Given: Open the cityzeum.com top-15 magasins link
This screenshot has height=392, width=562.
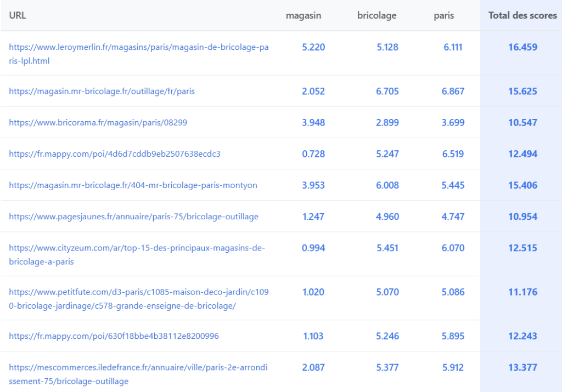Looking at the screenshot, I should (x=137, y=254).
